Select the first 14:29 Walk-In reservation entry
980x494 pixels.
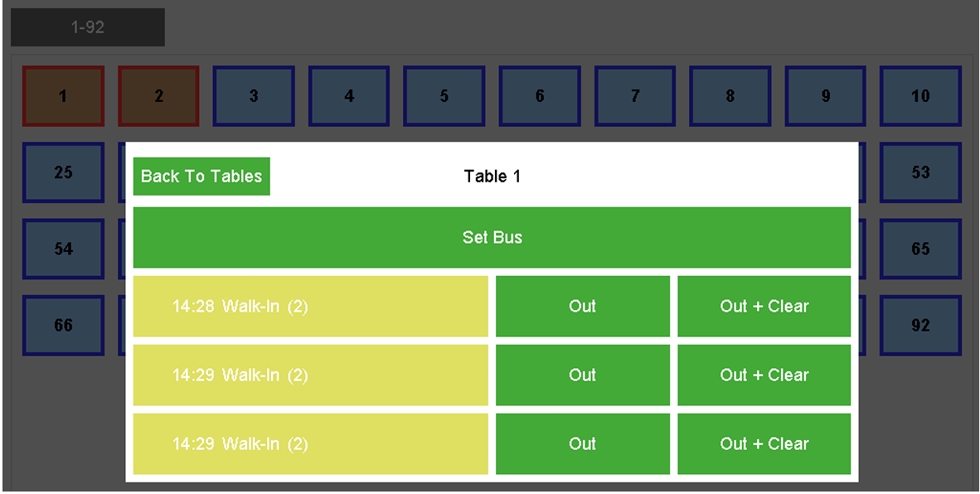[x=310, y=375]
